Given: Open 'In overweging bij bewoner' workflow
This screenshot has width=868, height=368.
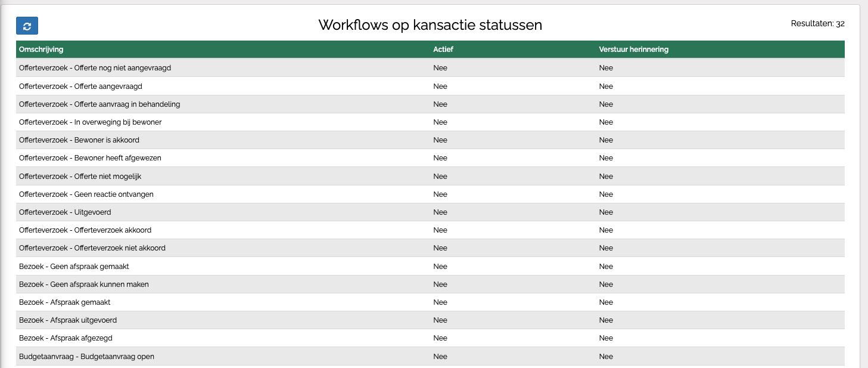Looking at the screenshot, I should tap(91, 122).
